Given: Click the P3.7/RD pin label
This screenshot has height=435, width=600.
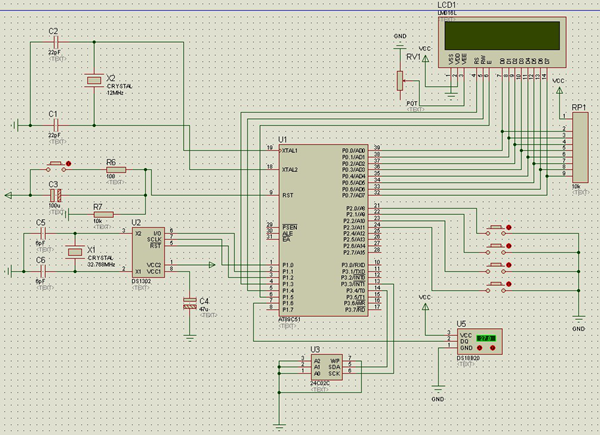Looking at the screenshot, I should click(x=355, y=309).
